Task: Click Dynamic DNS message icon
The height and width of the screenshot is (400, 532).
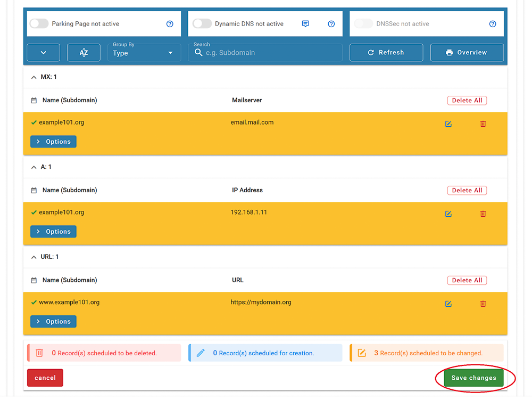Action: (305, 24)
